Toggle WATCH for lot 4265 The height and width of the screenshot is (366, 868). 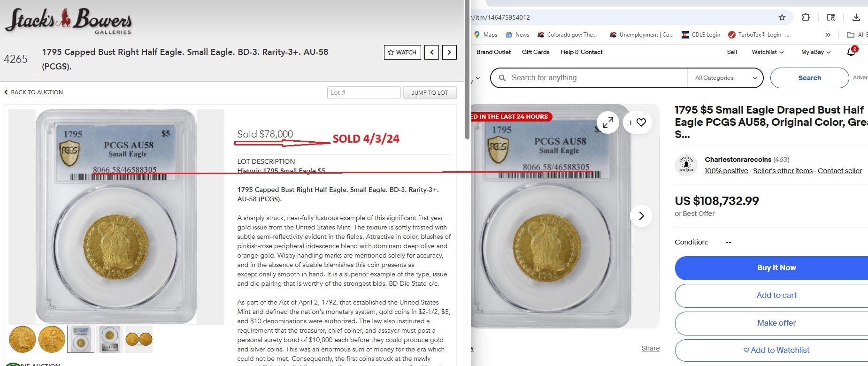402,52
